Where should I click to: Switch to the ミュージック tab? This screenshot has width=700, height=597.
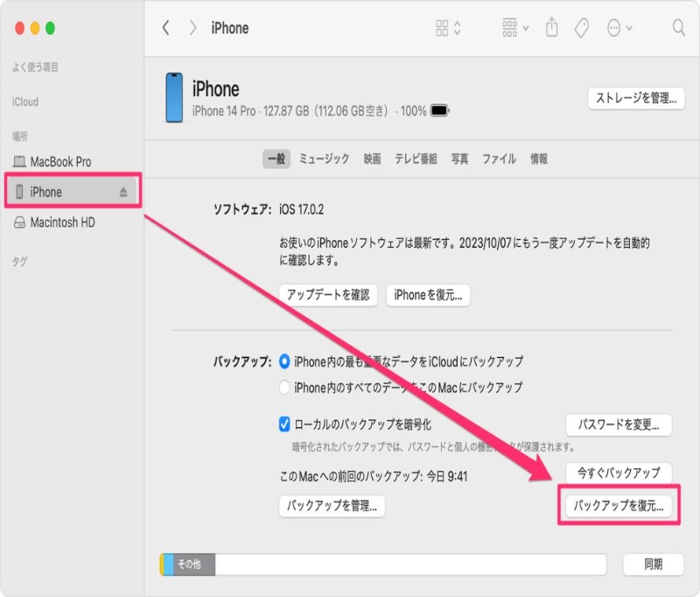[x=324, y=158]
